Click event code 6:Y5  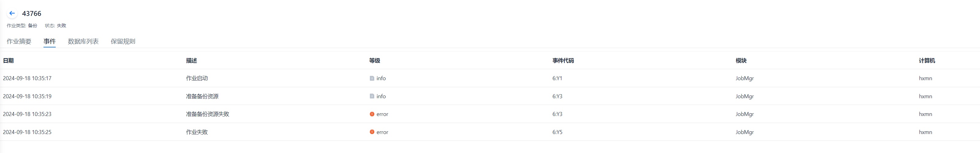(x=557, y=132)
